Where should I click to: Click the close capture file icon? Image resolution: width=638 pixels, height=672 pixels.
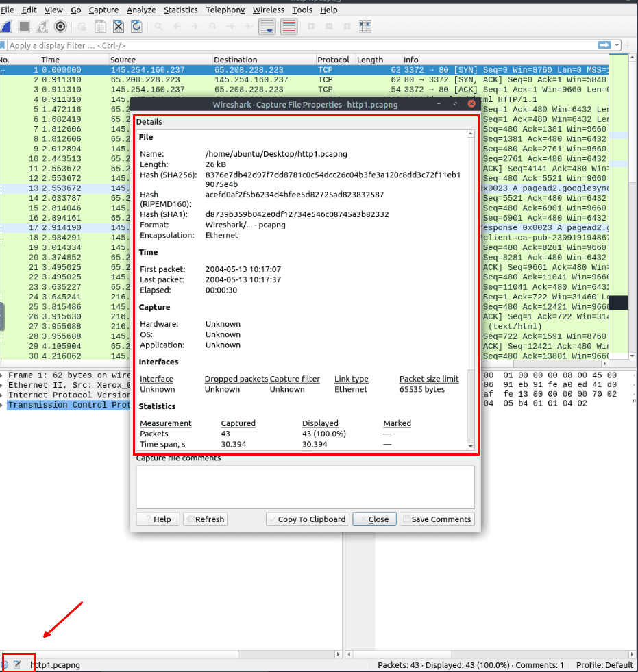point(118,27)
